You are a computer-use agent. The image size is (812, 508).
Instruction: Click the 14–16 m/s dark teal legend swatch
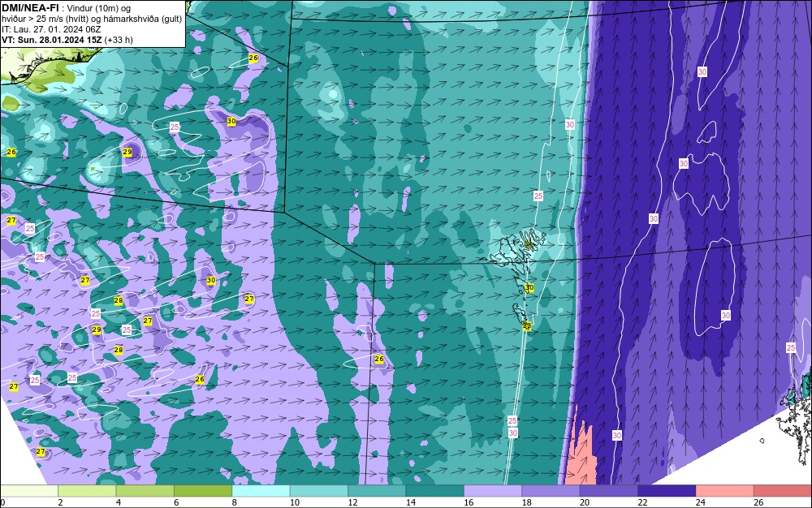tap(435, 491)
